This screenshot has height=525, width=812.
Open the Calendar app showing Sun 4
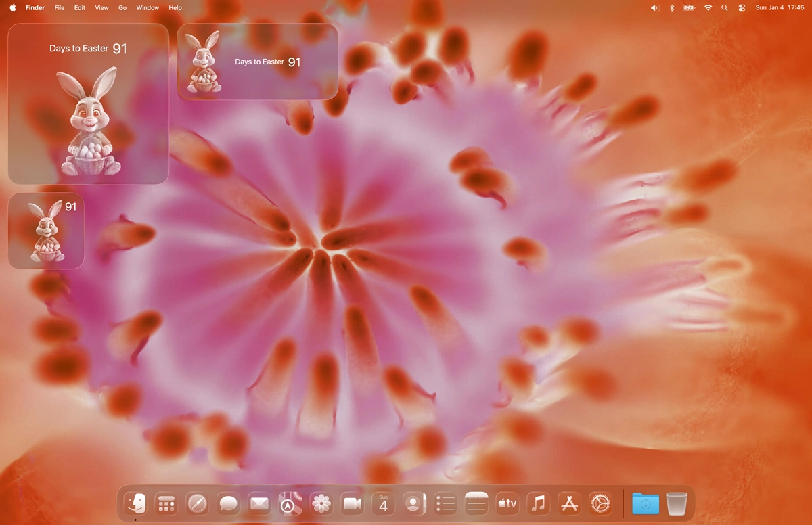382,503
